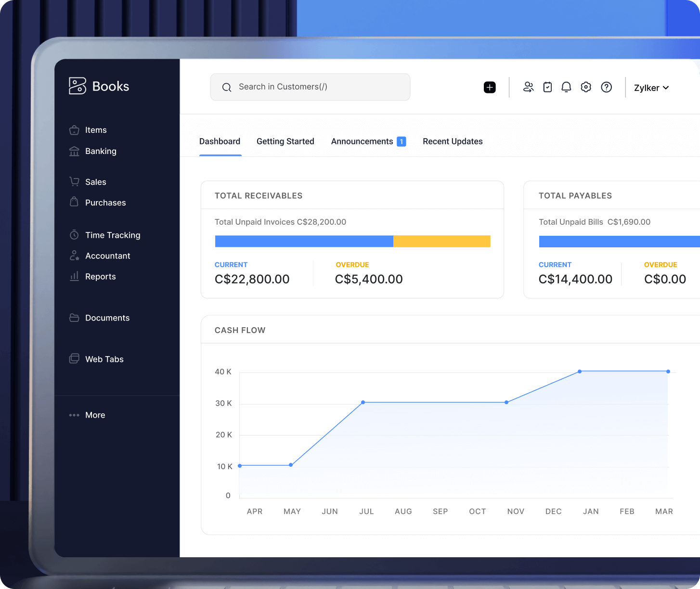Open the Time Tracking section
Screen dimensions: 700x589
pyautogui.click(x=113, y=235)
